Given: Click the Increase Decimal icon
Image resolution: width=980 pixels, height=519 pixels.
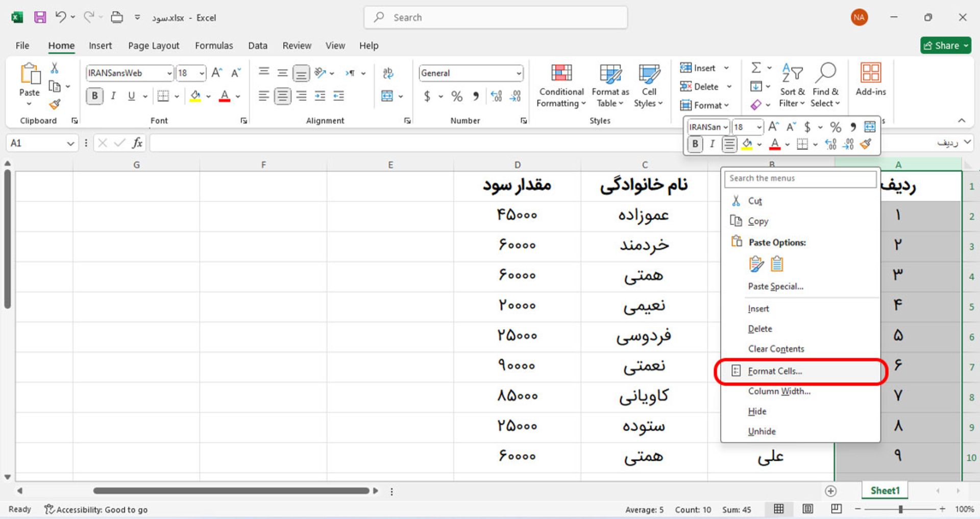Looking at the screenshot, I should tap(496, 96).
